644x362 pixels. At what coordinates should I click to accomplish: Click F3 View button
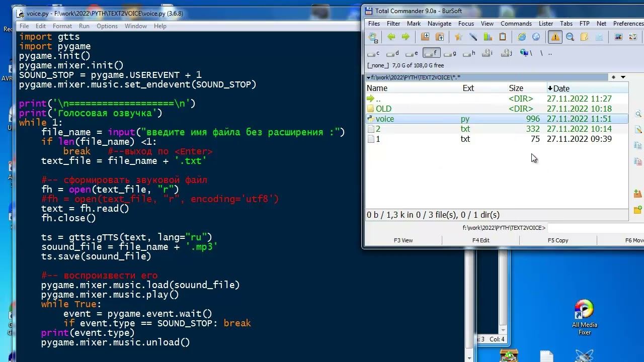(403, 240)
